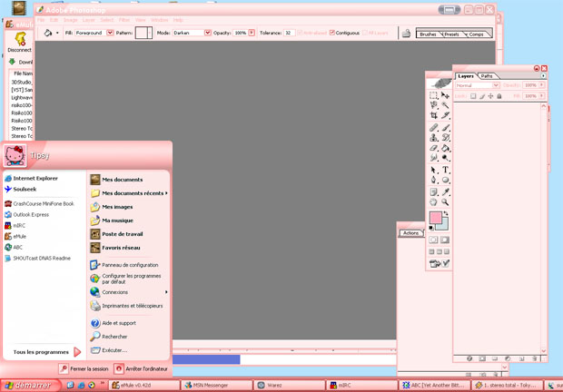
Task: Select the Zoom magnifier tool
Action: click(x=445, y=202)
